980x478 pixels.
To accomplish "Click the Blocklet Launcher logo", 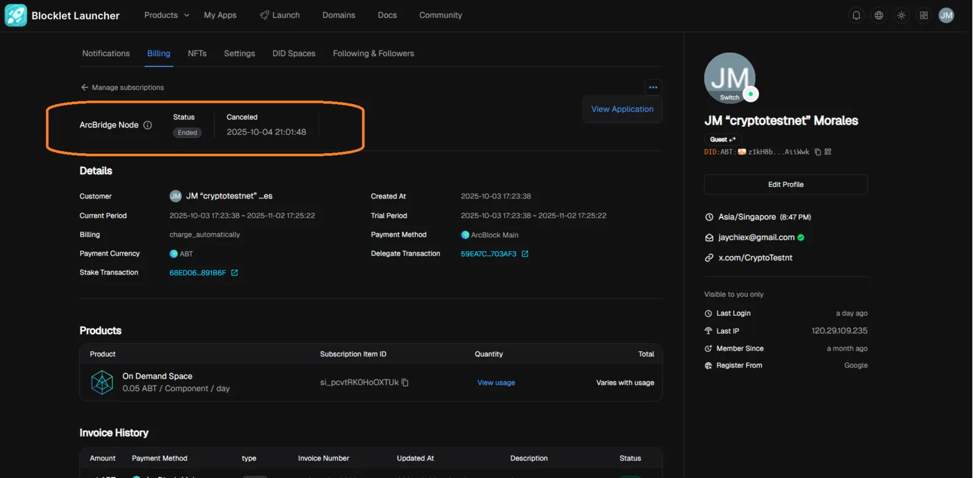I will coord(15,15).
